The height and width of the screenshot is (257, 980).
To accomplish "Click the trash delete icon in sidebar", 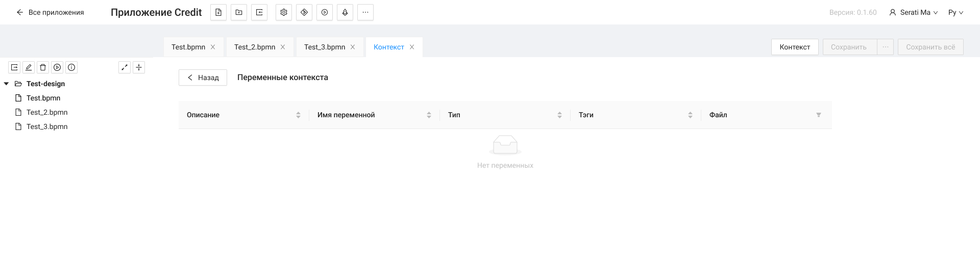I will [43, 67].
